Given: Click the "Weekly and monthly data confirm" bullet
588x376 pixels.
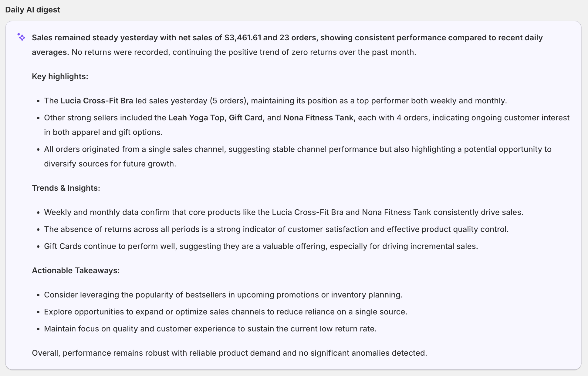Looking at the screenshot, I should tap(283, 212).
